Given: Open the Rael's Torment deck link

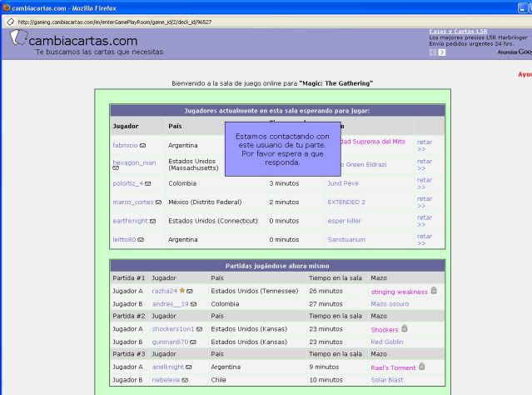Looking at the screenshot, I should [x=393, y=367].
